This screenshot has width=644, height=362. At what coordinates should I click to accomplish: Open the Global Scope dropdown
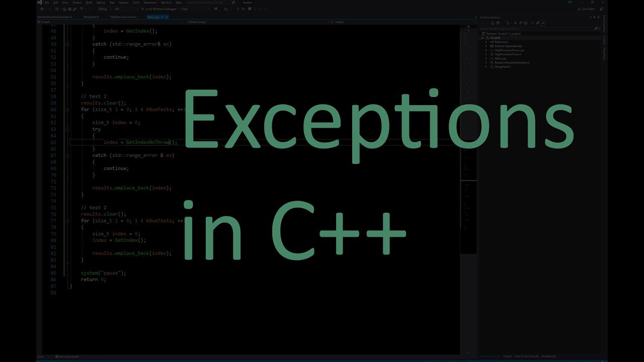[258, 22]
